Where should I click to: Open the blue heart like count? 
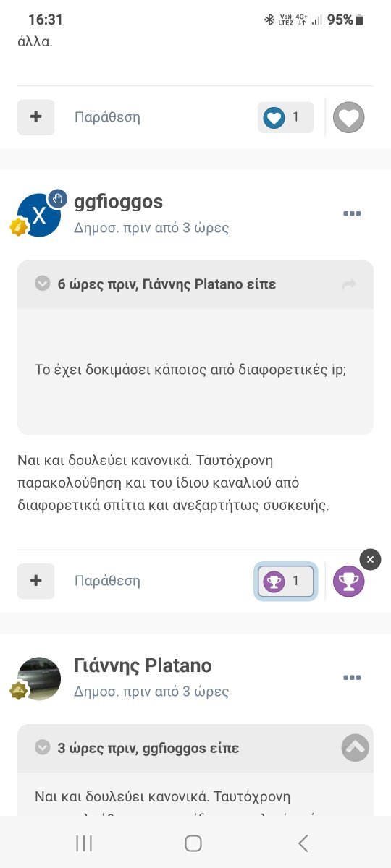(x=285, y=117)
